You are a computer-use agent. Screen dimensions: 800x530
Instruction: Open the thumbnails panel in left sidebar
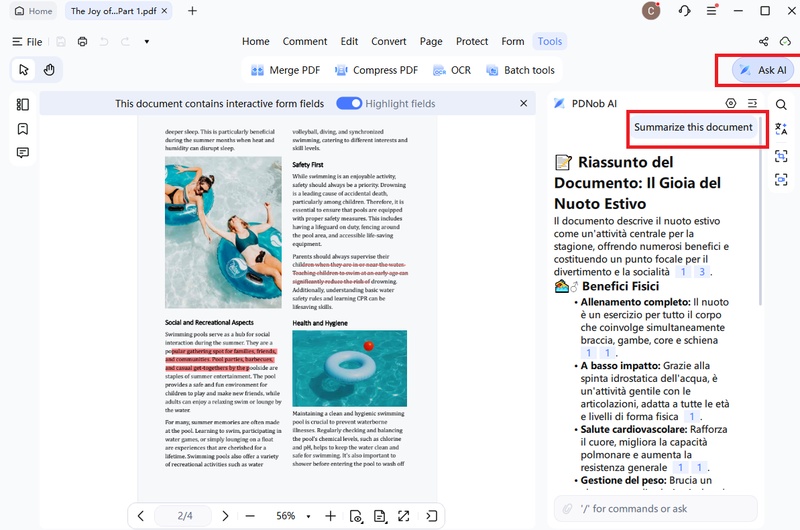click(x=22, y=104)
